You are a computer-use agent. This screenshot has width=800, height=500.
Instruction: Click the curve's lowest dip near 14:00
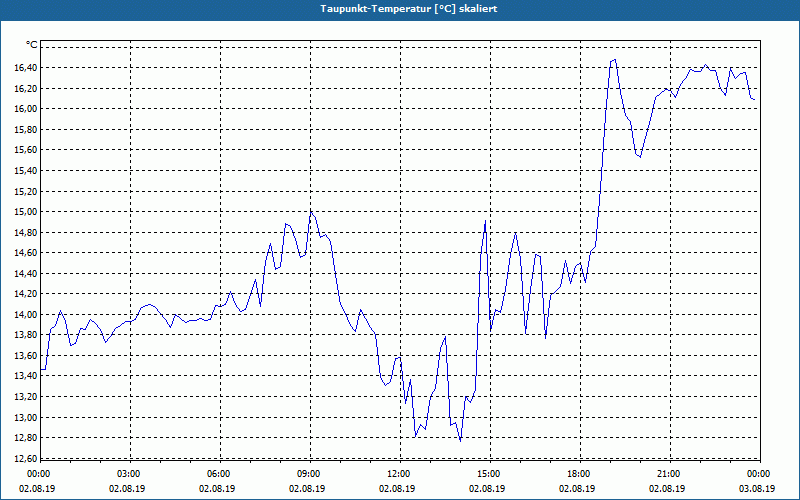click(460, 441)
